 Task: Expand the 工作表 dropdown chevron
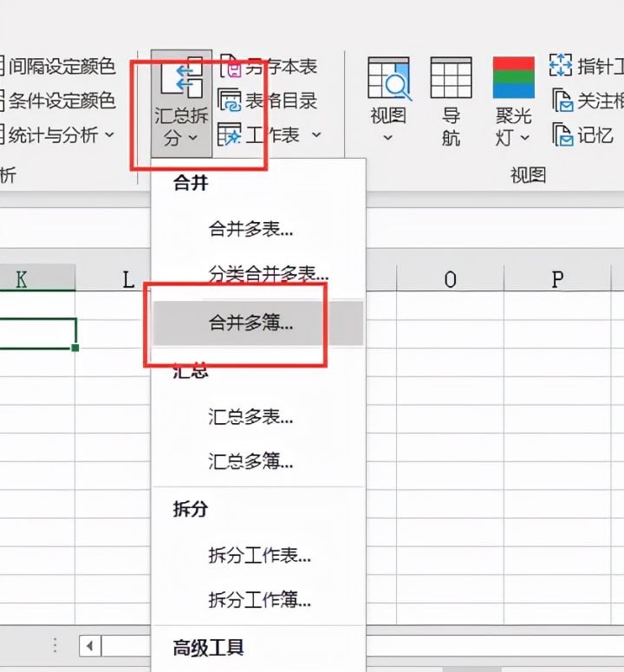tap(316, 135)
